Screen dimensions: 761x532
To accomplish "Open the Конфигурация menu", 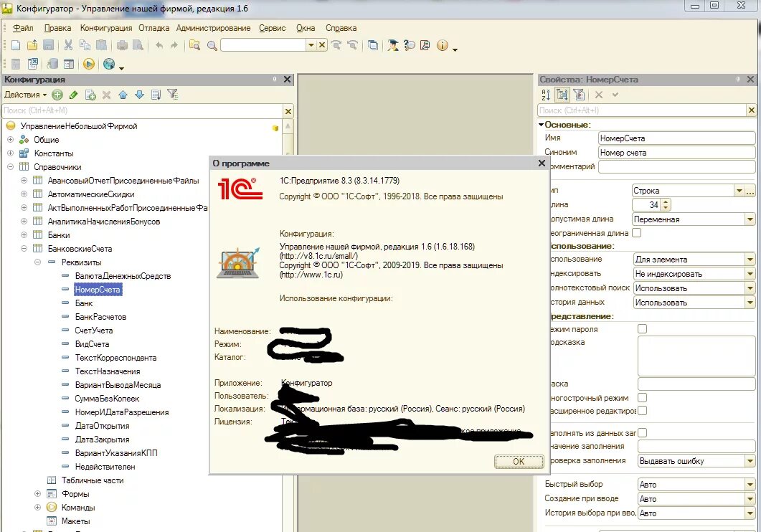I will (106, 28).
